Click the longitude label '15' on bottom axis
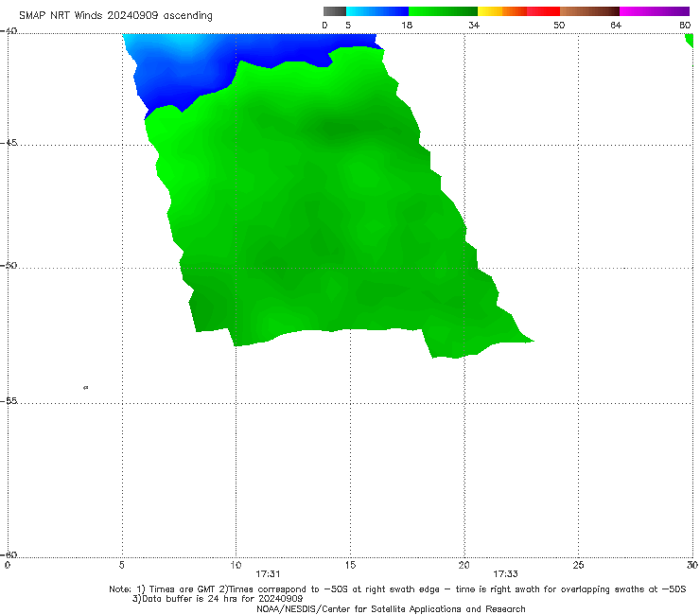700x615 pixels. coord(350,566)
